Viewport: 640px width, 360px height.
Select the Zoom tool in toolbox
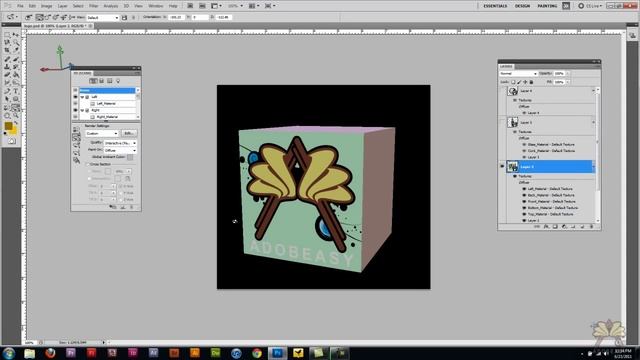[x=16, y=116]
